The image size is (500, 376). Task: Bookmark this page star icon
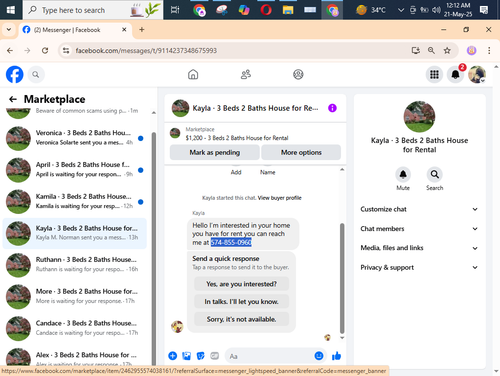pos(447,50)
